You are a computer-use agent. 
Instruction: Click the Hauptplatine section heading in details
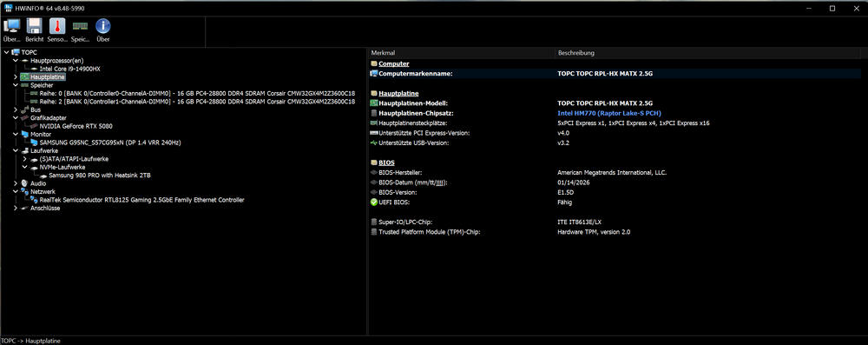click(x=398, y=94)
